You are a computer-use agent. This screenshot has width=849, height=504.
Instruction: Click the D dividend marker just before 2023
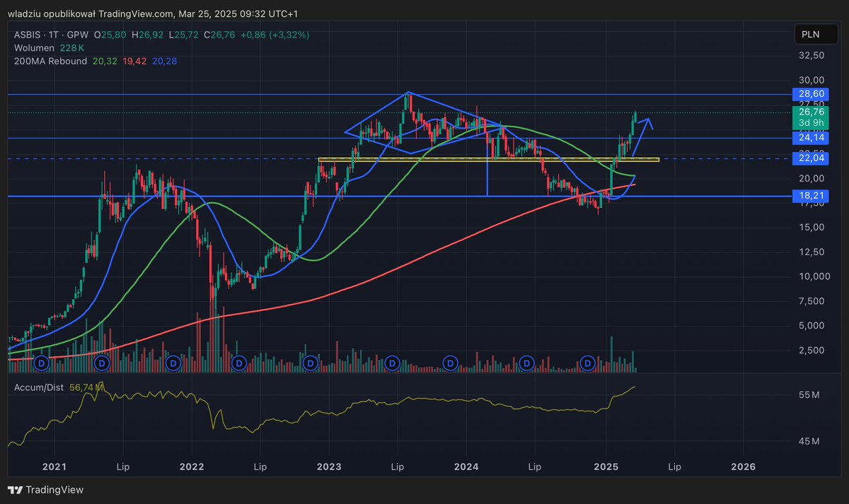[310, 363]
